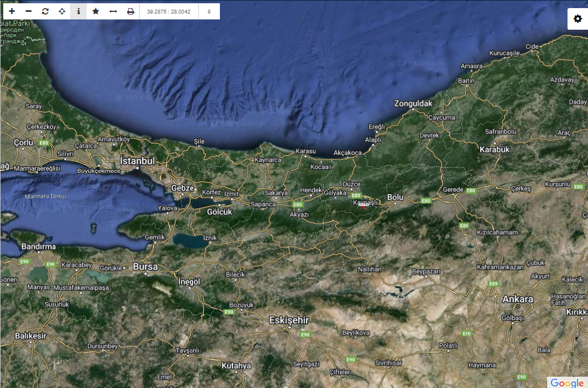Zoom in with the plus icon

click(x=12, y=11)
